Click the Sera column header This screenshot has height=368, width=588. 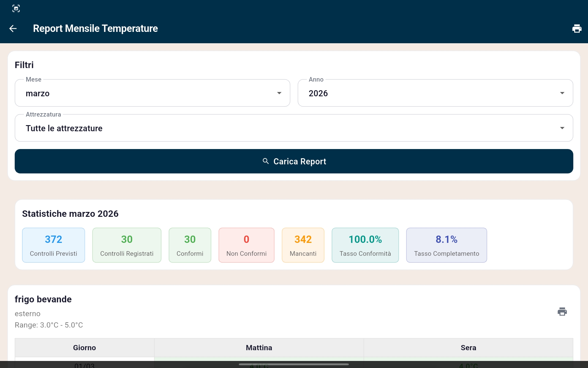pos(468,348)
